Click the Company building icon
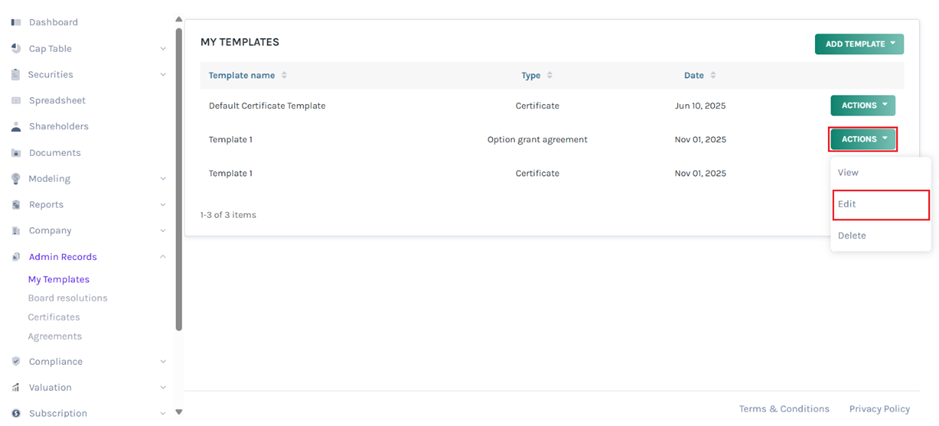The height and width of the screenshot is (426, 939). [x=16, y=231]
